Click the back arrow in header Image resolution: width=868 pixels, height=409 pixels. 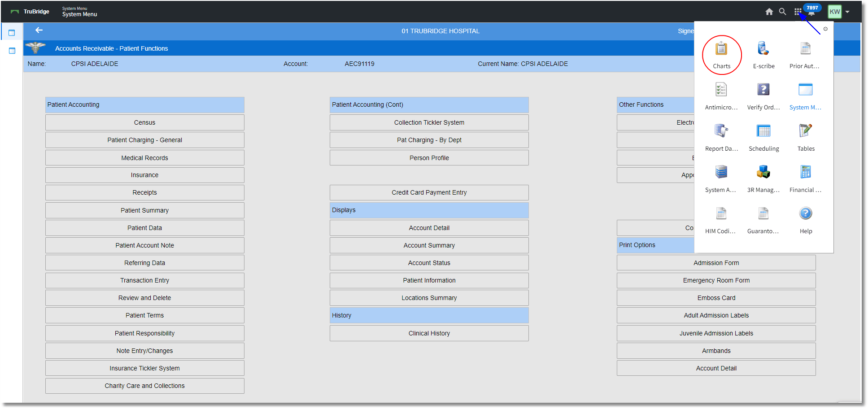[x=39, y=30]
